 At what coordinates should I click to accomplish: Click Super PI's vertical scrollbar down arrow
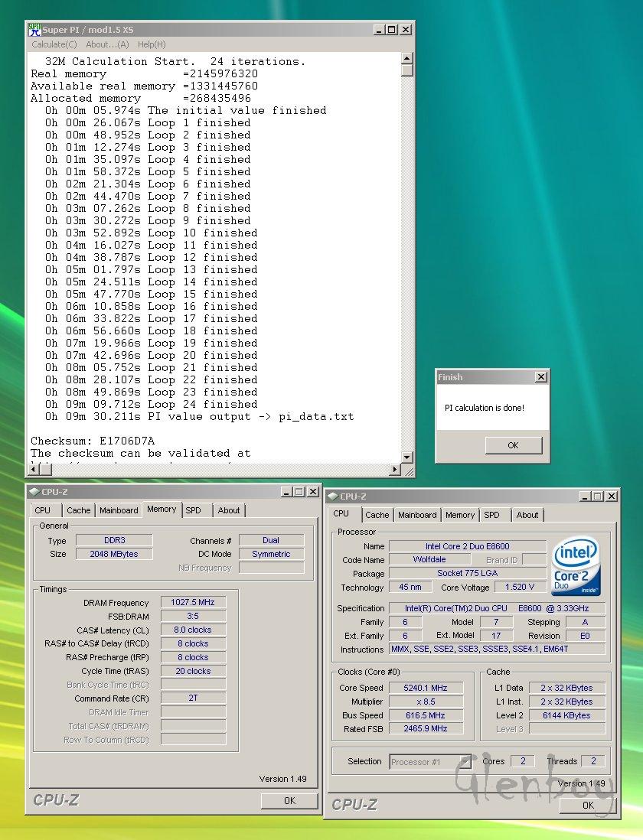(x=406, y=457)
